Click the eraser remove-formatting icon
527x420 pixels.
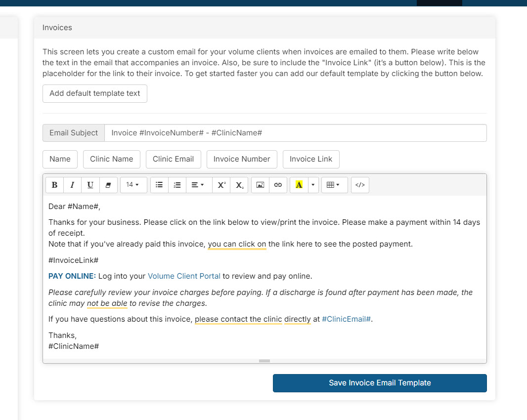pyautogui.click(x=108, y=185)
